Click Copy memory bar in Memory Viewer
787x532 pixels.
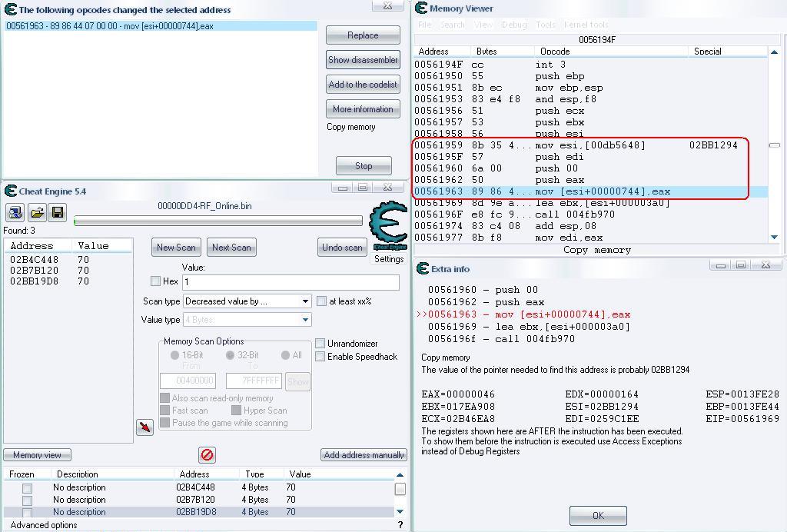596,250
